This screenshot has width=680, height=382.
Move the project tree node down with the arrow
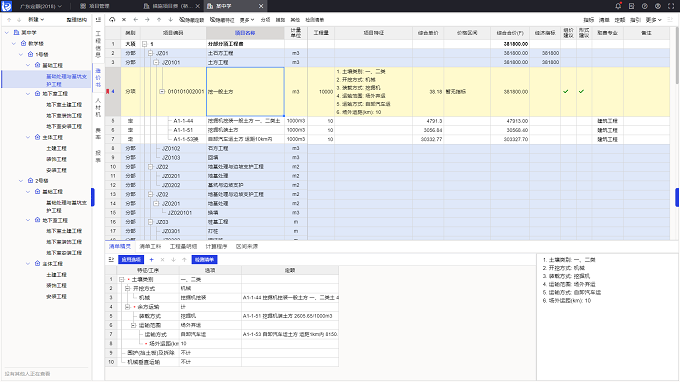coord(19,20)
